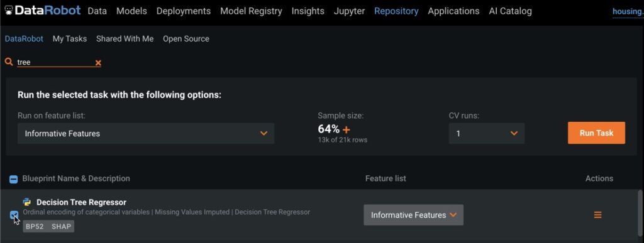
Task: Expand the CV runs dropdown
Action: click(x=486, y=134)
